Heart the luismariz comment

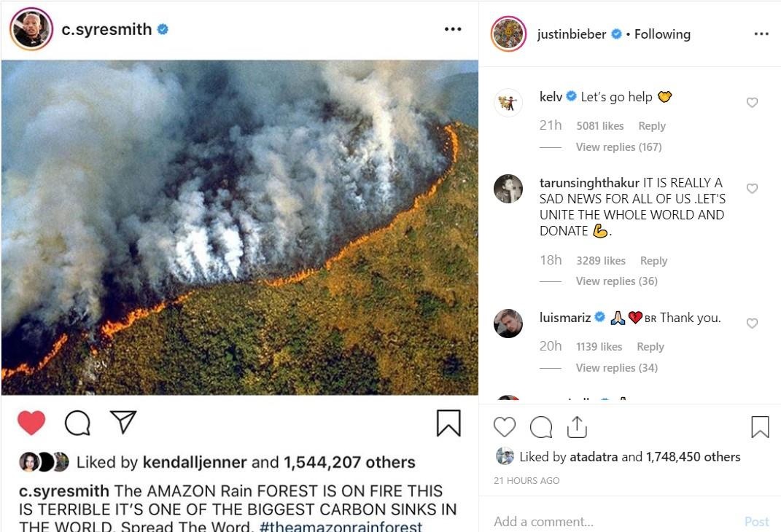pos(752,324)
